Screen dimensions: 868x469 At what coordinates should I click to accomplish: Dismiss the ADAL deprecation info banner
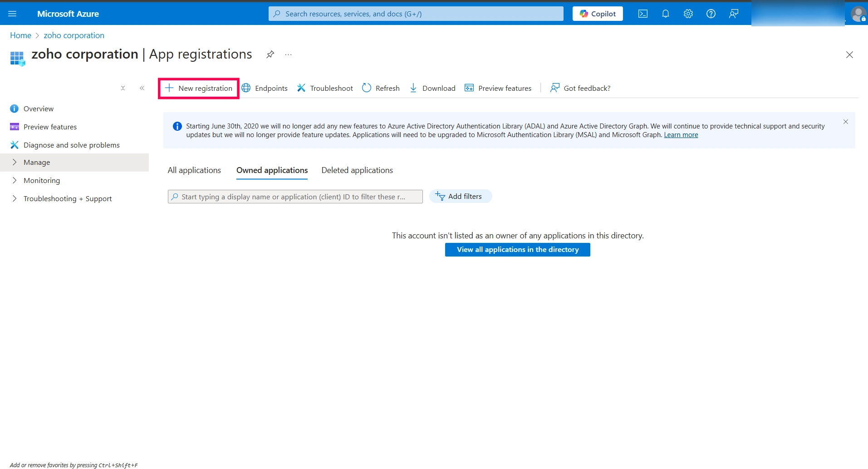[846, 122]
